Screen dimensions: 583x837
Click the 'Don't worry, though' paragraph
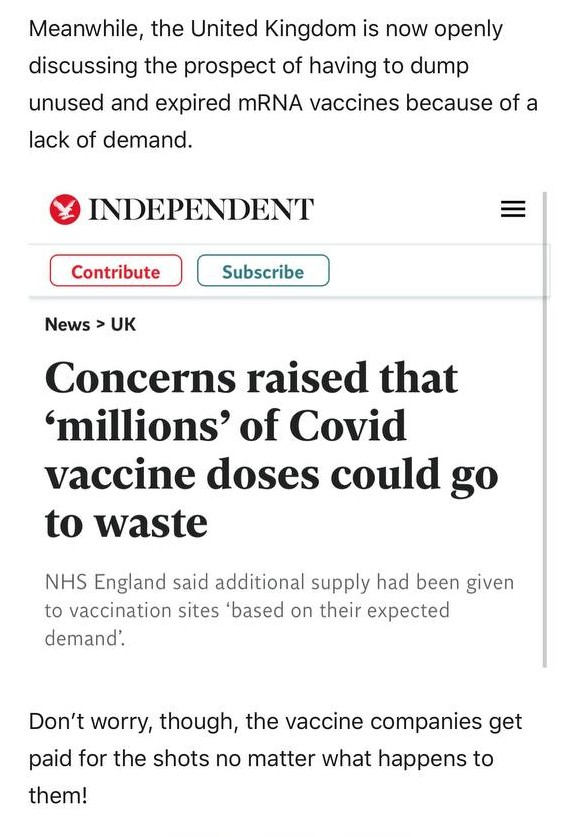(x=275, y=758)
